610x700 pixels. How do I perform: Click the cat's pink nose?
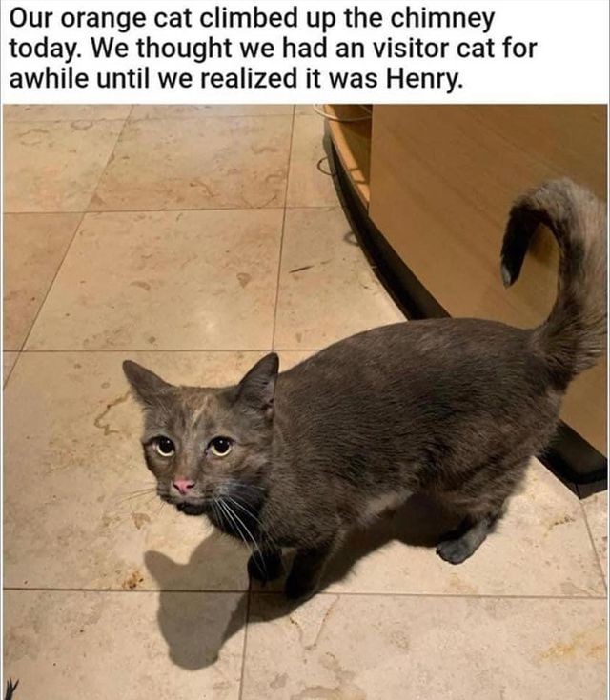(183, 486)
